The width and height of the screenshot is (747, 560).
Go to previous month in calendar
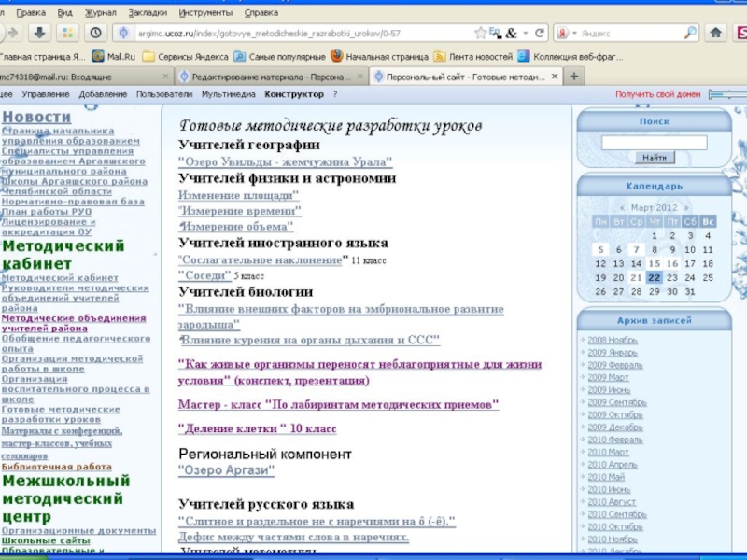click(623, 207)
